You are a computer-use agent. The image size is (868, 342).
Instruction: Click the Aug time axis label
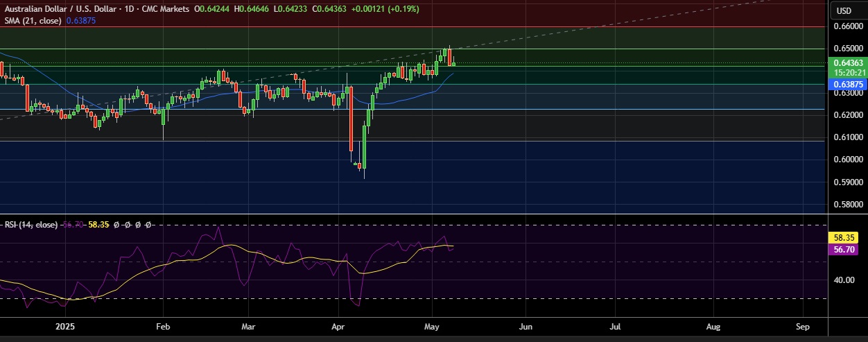pos(713,325)
